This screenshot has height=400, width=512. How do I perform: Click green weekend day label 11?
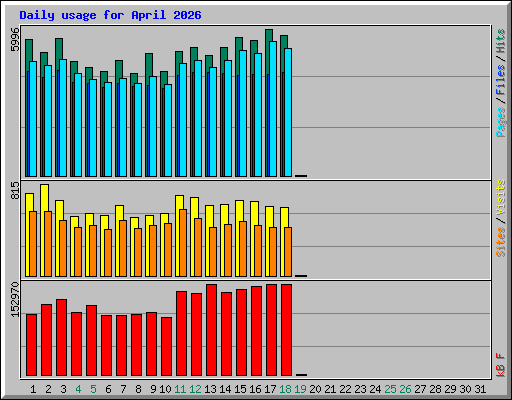180,389
